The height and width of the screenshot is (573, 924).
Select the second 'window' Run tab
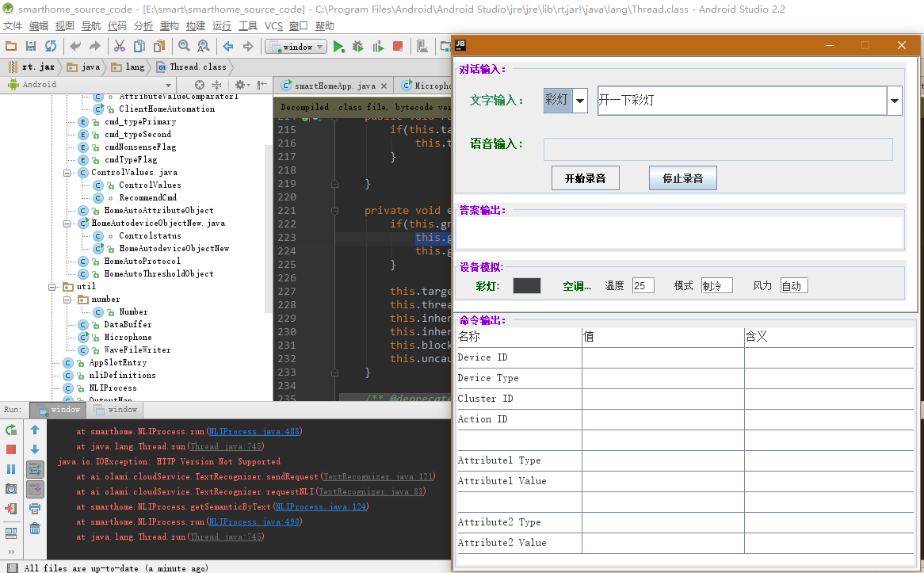[116, 410]
